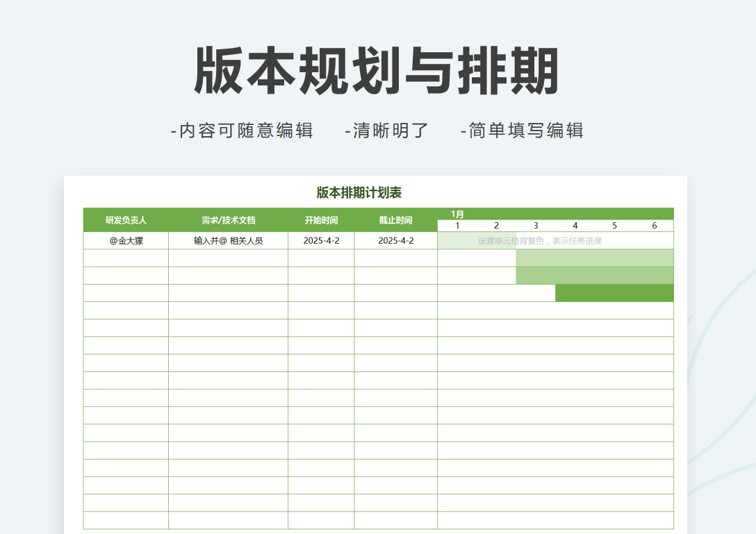Click the 版本规划与排期 main heading
756x534 pixels.
pos(377,72)
